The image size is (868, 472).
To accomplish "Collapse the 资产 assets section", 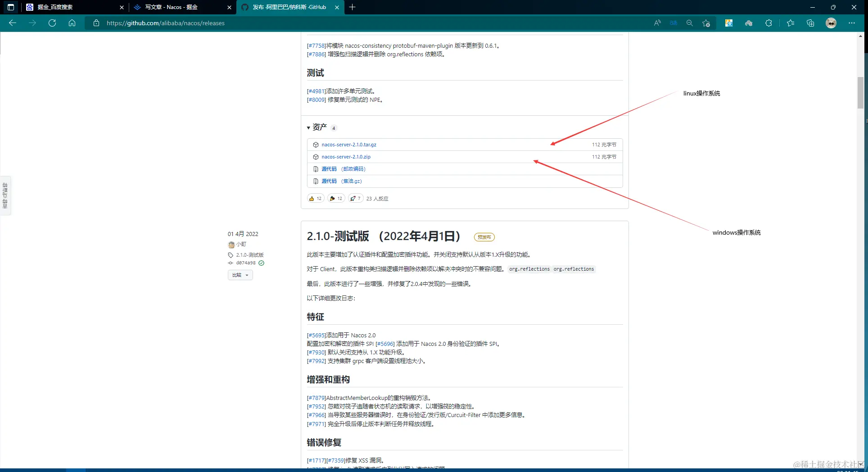I will point(308,128).
